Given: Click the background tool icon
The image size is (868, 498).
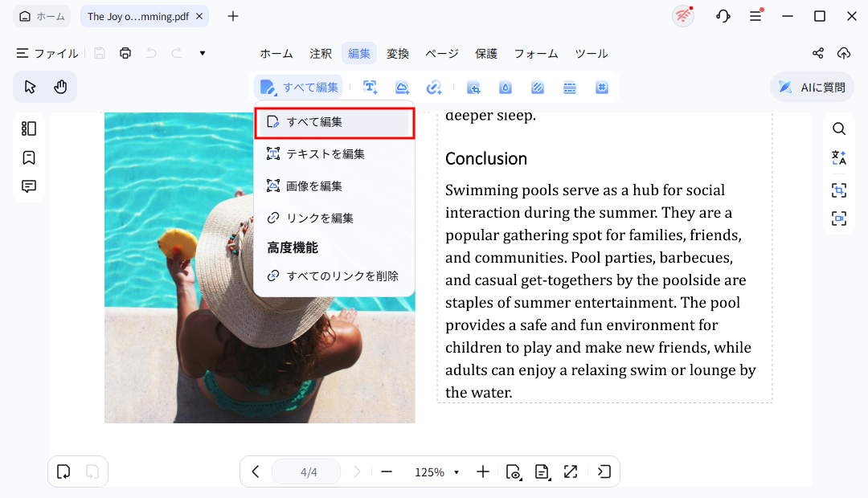Looking at the screenshot, I should pos(538,88).
